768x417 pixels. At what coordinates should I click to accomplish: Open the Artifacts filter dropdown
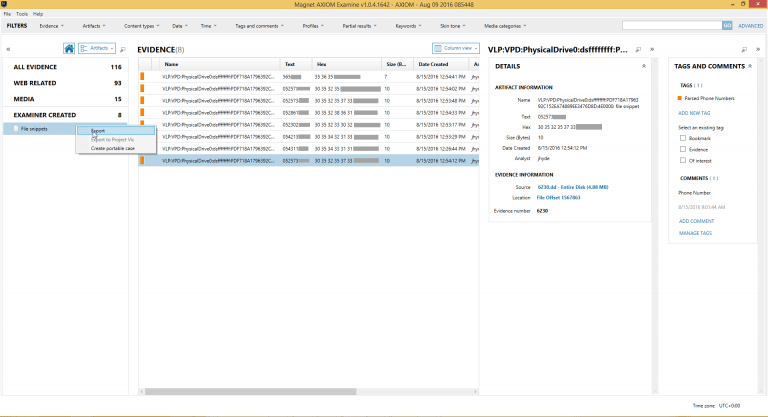tap(94, 26)
